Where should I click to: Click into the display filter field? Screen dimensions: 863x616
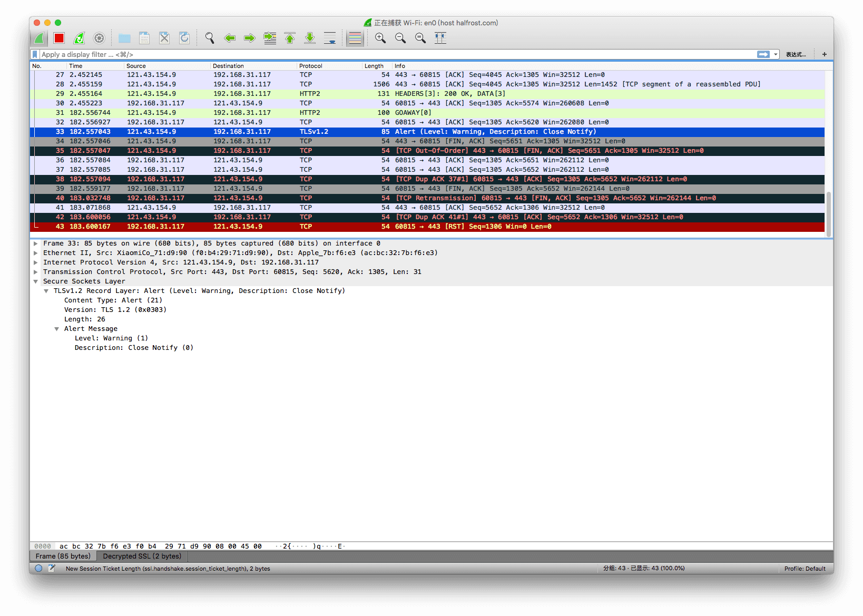pyautogui.click(x=398, y=54)
